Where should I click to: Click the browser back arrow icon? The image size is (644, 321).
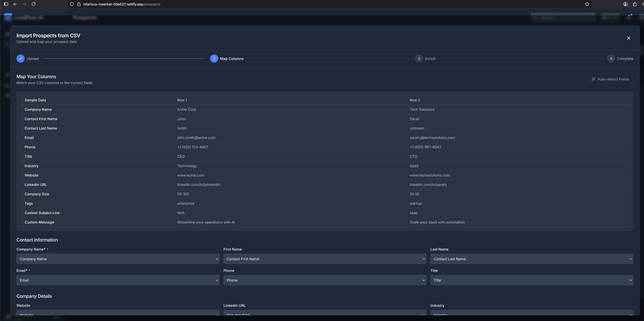[15, 4]
